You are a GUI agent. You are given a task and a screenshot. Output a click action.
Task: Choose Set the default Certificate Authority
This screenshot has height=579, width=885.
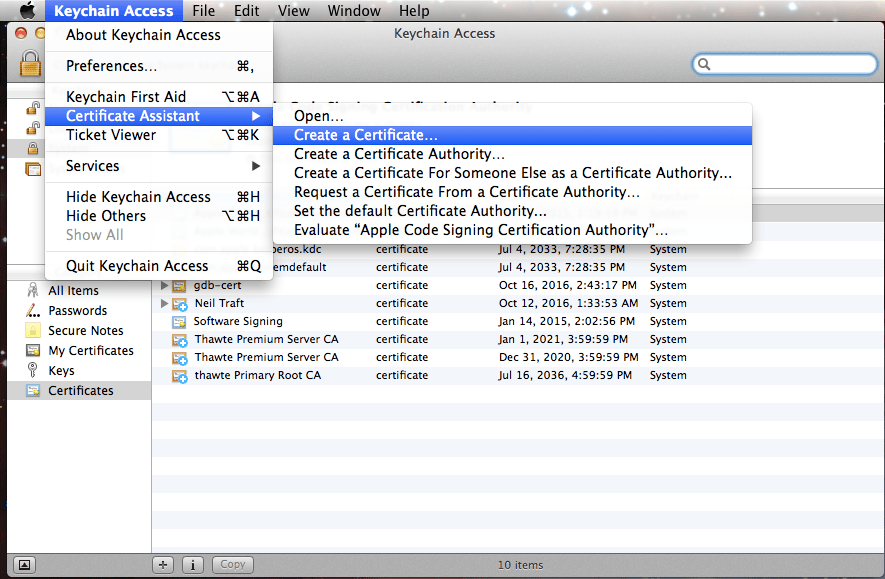[512, 211]
